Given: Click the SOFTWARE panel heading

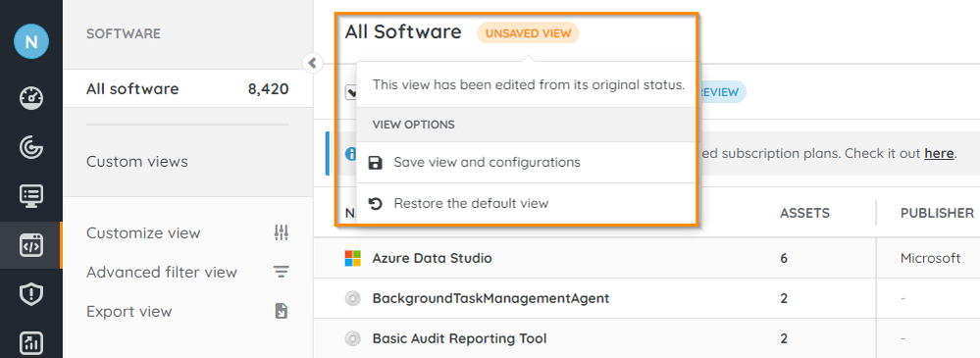Looking at the screenshot, I should [x=124, y=33].
